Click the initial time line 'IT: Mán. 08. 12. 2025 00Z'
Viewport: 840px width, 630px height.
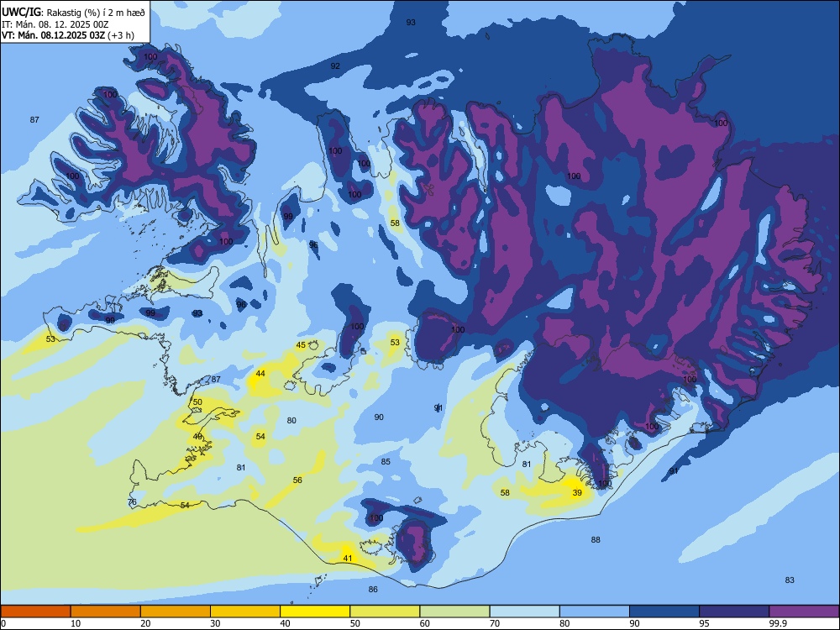click(x=55, y=24)
